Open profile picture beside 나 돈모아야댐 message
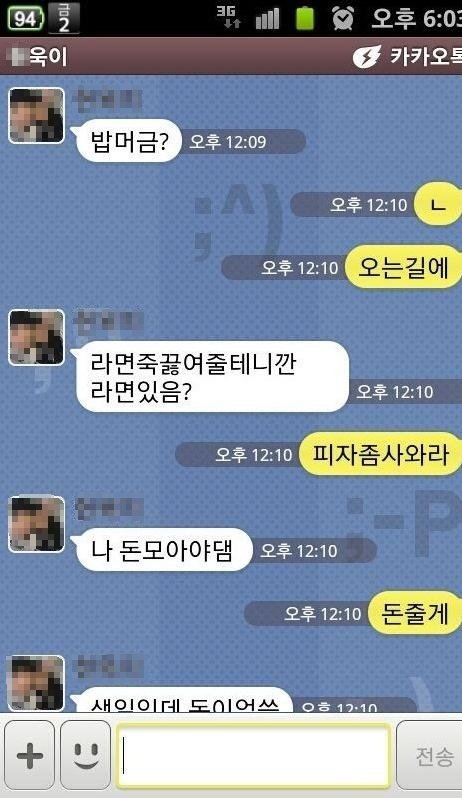This screenshot has width=462, height=798. pos(37,524)
